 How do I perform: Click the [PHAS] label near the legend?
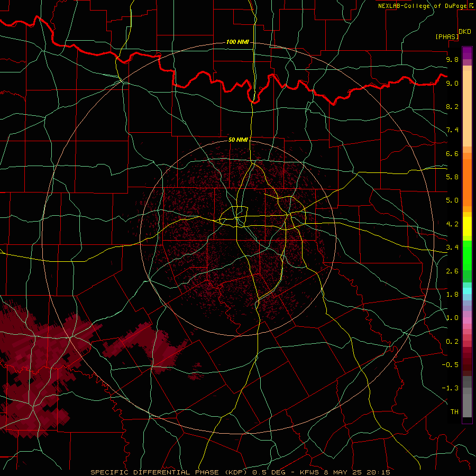(447, 37)
